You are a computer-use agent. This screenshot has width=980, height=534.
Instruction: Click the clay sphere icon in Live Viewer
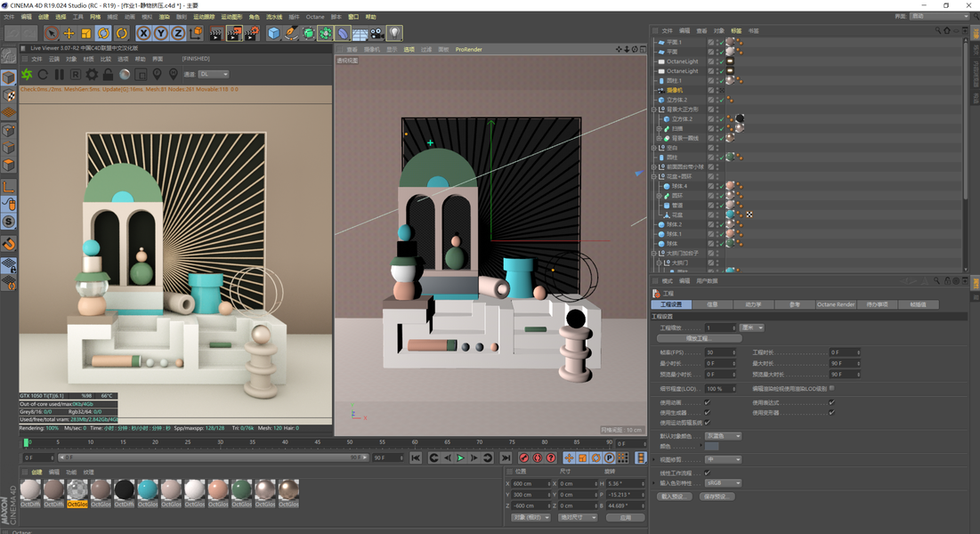[125, 75]
